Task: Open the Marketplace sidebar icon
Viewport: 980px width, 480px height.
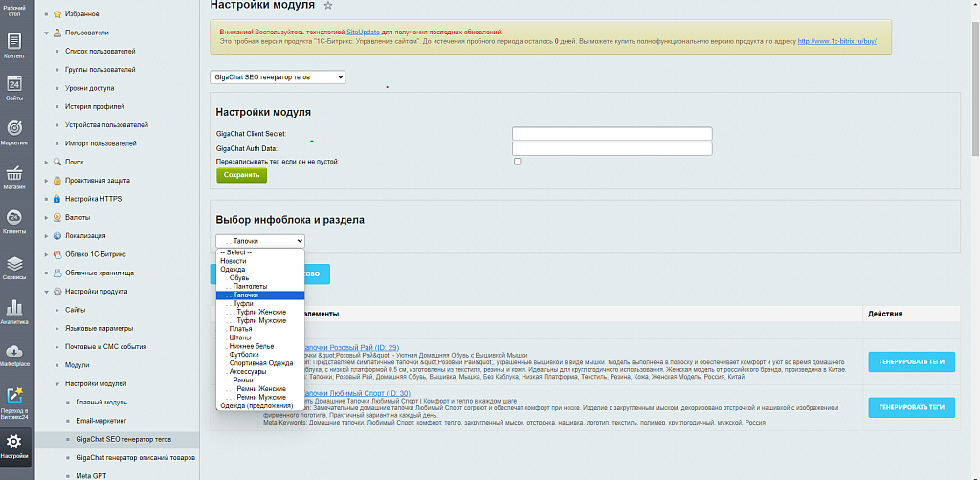Action: click(x=14, y=354)
